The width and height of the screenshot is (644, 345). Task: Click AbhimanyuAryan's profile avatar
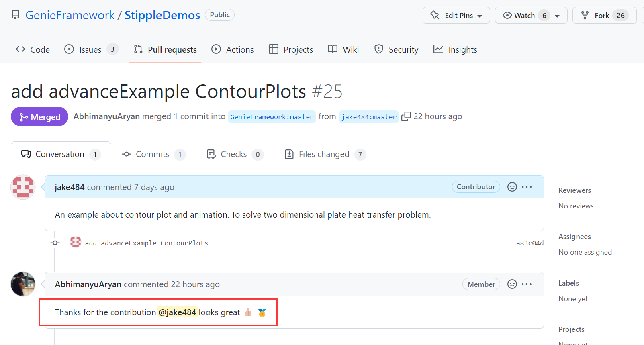point(23,284)
